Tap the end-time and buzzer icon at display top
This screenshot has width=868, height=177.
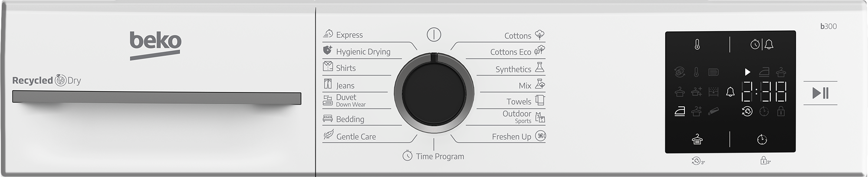[762, 44]
